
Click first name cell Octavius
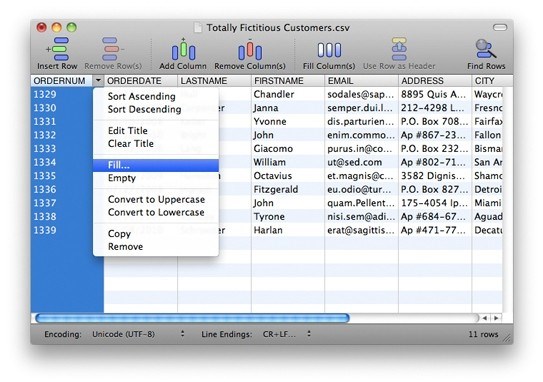[288, 176]
